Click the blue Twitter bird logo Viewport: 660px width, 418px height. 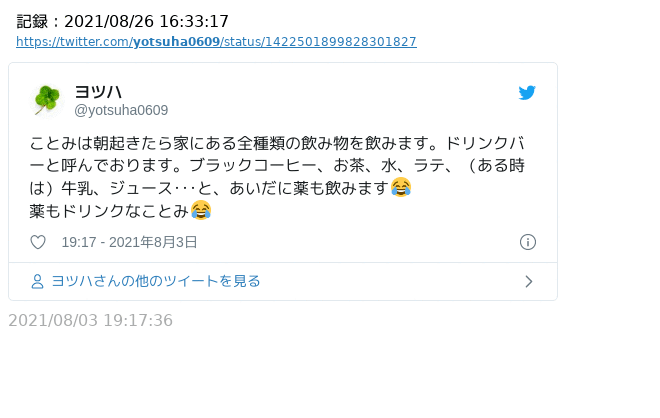point(527,93)
